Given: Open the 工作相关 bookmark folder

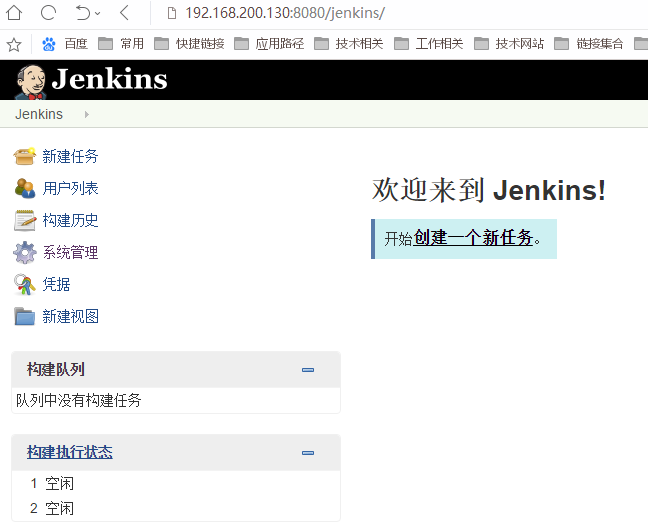Looking at the screenshot, I should [429, 43].
